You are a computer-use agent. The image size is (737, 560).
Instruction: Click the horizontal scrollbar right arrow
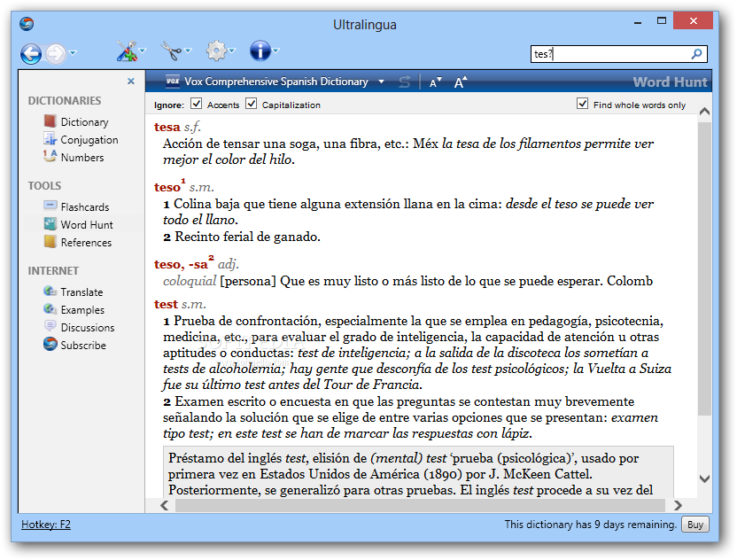(x=678, y=505)
